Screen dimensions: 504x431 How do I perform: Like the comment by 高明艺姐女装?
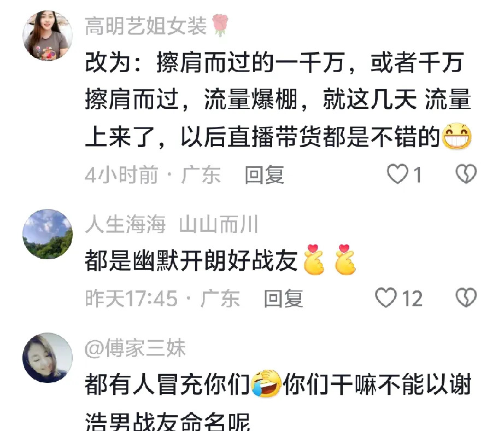pyautogui.click(x=397, y=174)
